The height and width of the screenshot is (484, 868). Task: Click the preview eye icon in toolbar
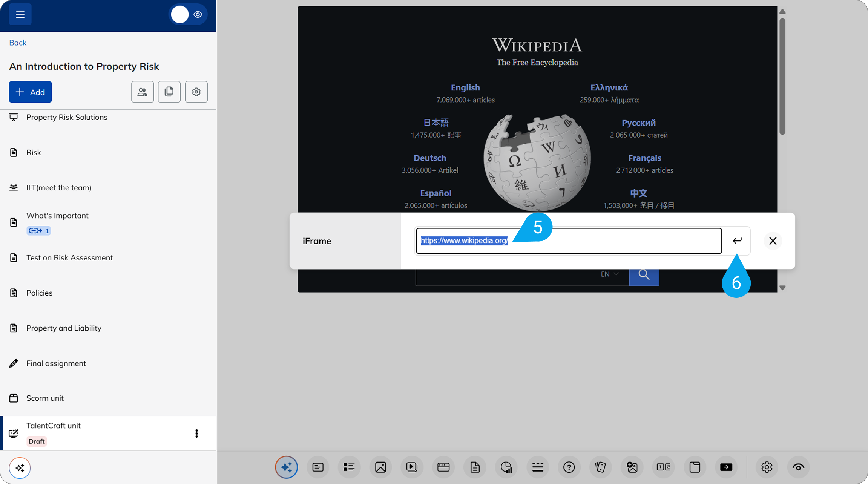tap(798, 467)
